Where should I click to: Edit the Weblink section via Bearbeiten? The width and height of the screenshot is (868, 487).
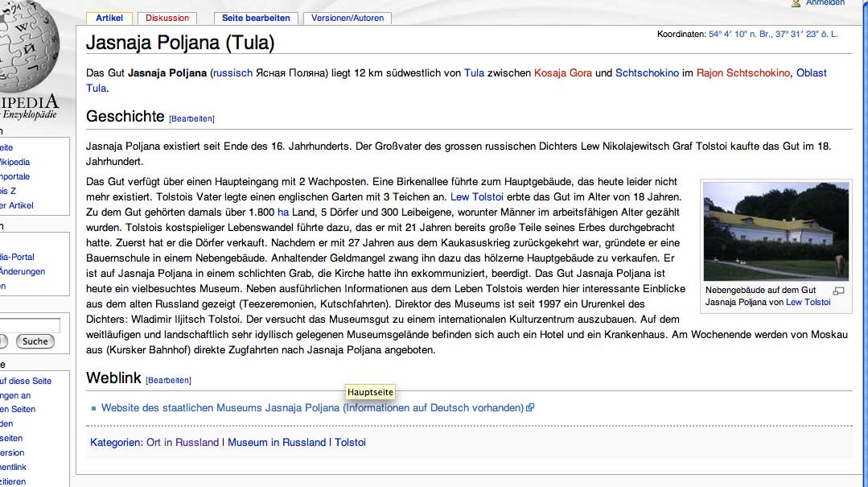coord(168,381)
